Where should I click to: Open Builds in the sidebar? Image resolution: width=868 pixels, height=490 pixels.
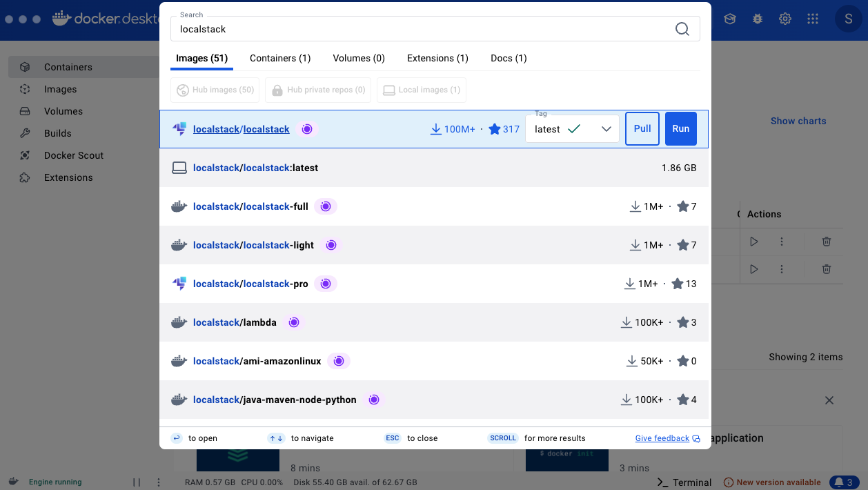(x=83, y=133)
